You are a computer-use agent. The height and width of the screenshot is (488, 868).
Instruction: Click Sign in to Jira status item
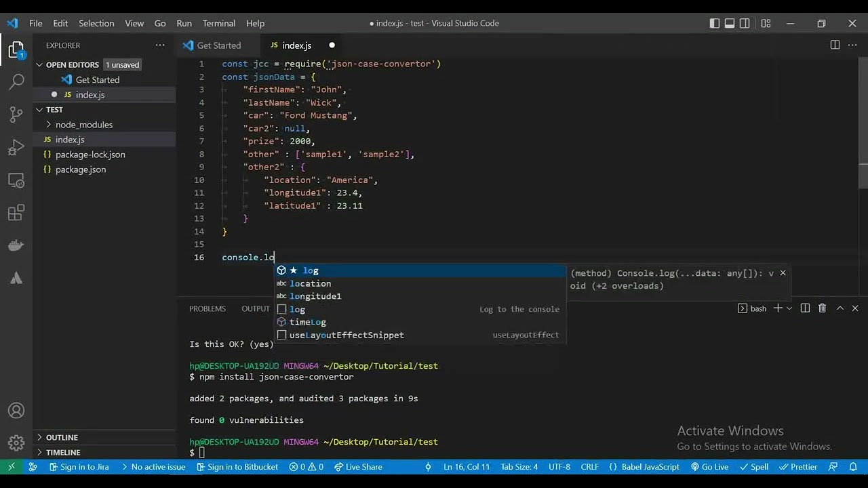pos(79,466)
